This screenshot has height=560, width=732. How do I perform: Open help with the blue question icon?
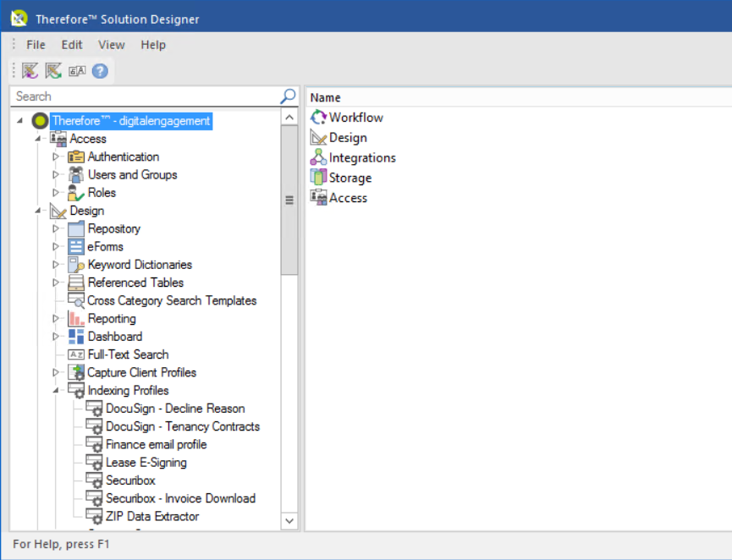[100, 71]
